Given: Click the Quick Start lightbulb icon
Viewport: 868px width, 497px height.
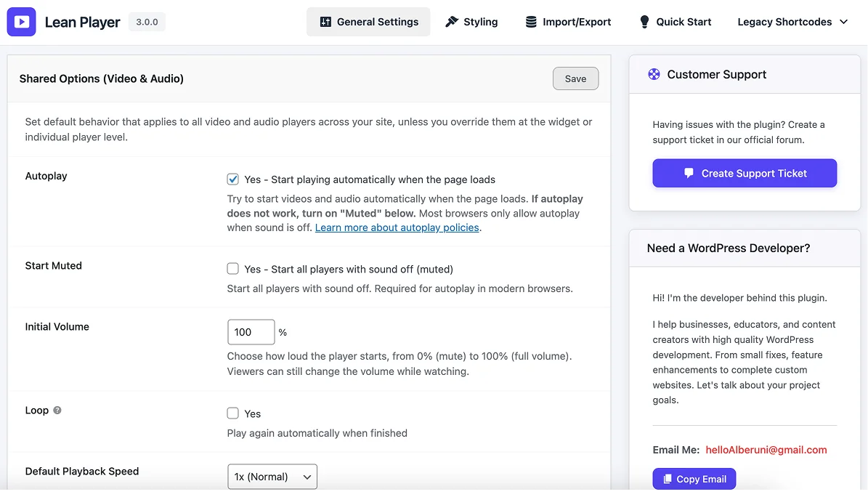Looking at the screenshot, I should coord(644,22).
